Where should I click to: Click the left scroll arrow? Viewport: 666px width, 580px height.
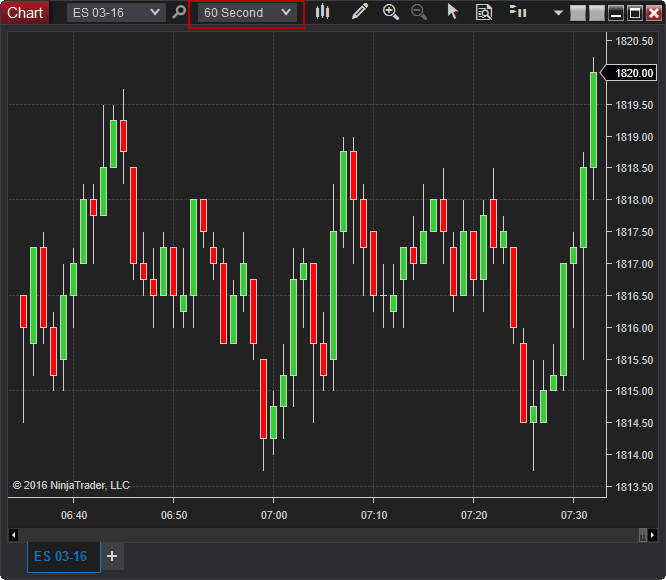pyautogui.click(x=14, y=535)
